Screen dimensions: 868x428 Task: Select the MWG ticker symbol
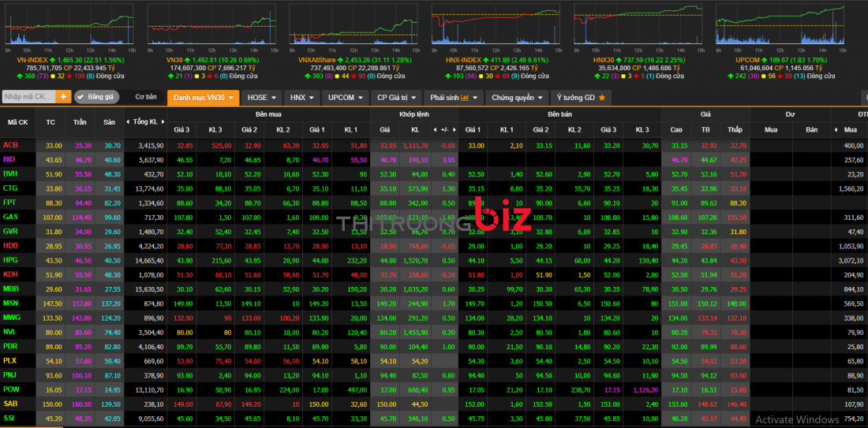coord(12,318)
